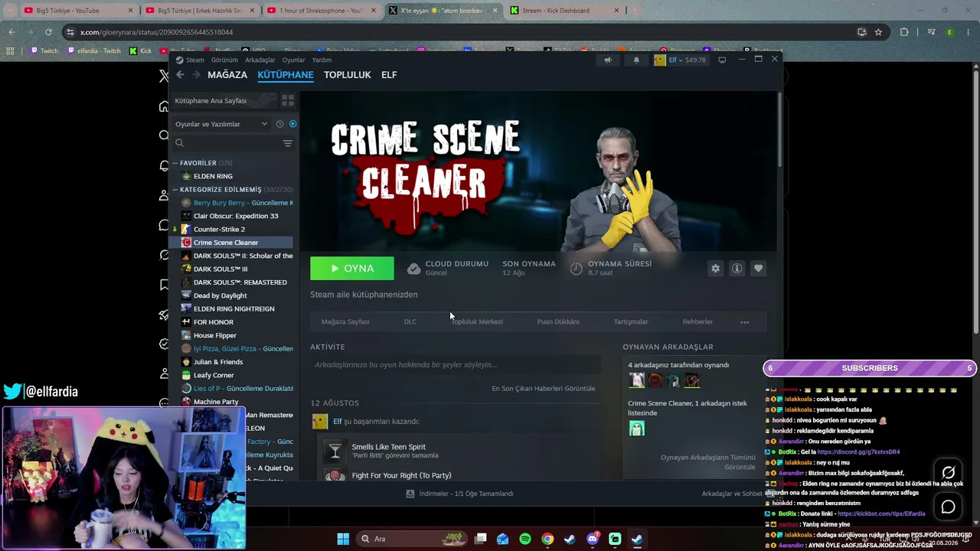
Task: View latest news link (En Son Çıkan Haberleri)
Action: click(x=544, y=389)
